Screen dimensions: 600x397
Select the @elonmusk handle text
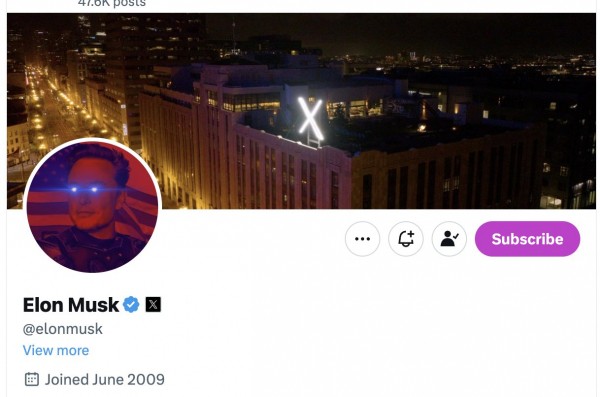63,329
